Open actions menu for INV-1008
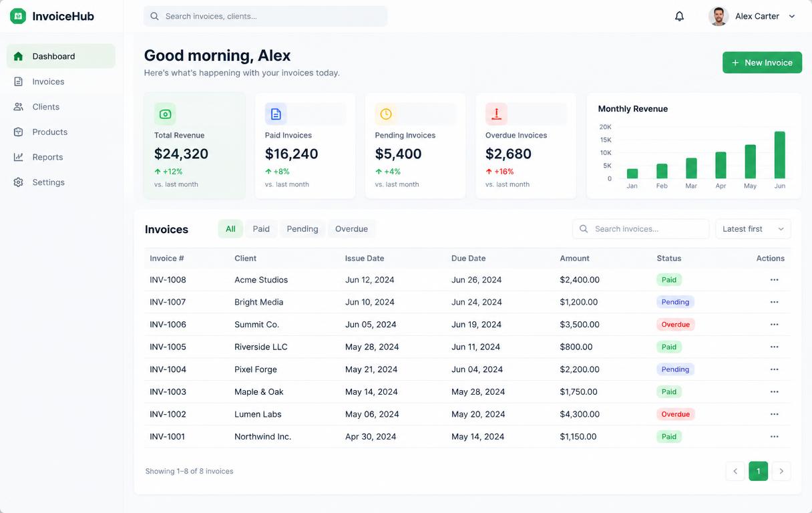Screen dimensions: 812x513 tap(775, 280)
